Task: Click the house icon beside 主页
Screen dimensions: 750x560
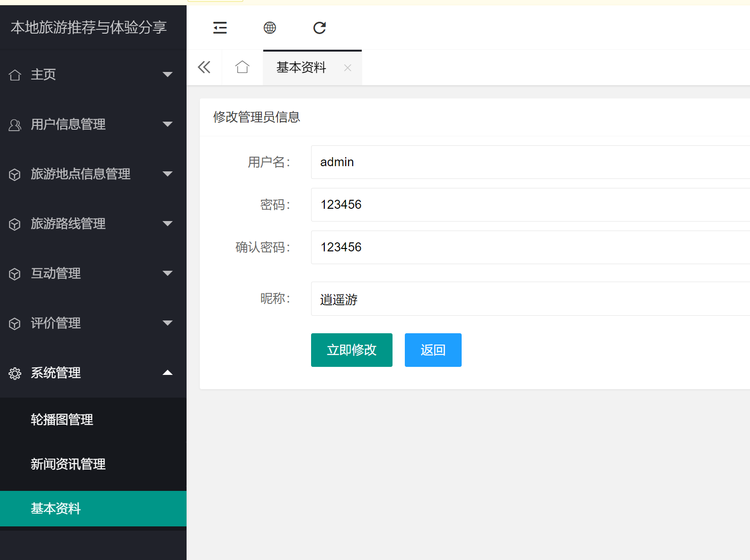Action: point(15,75)
